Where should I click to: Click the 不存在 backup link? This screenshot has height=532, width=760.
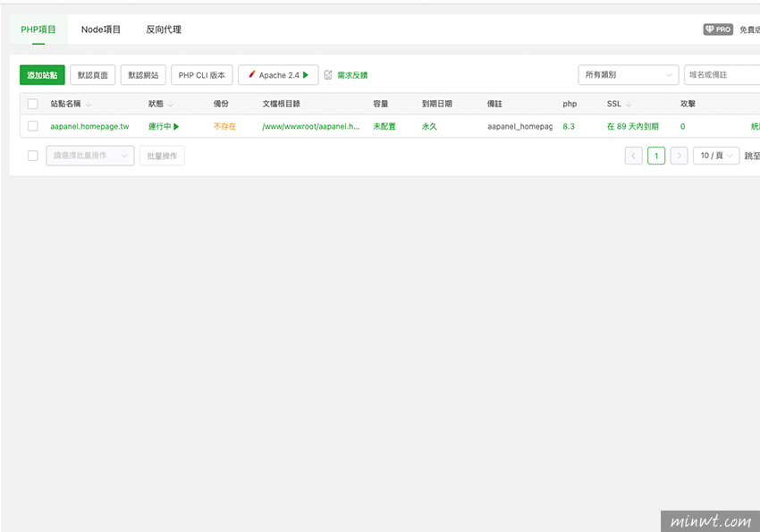224,126
